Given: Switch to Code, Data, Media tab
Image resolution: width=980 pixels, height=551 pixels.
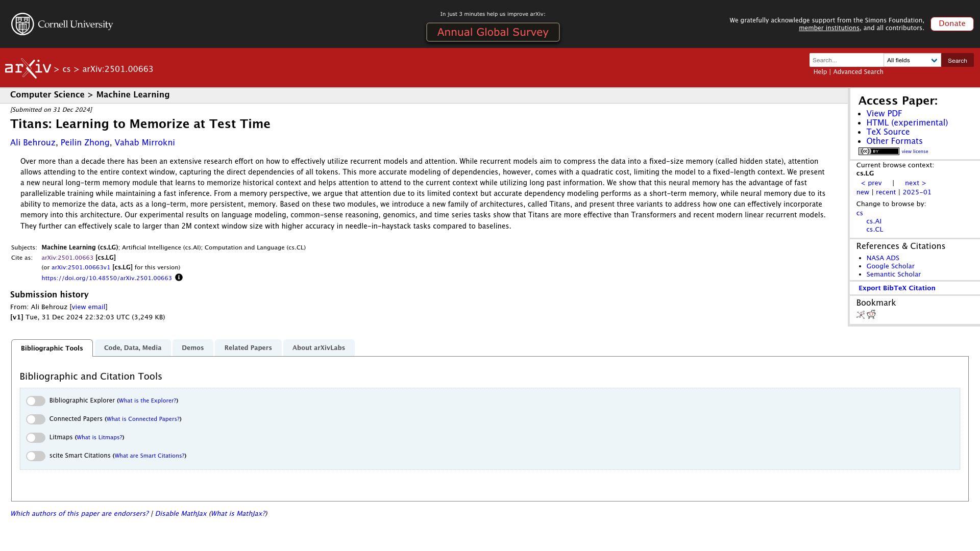Looking at the screenshot, I should (x=133, y=348).
